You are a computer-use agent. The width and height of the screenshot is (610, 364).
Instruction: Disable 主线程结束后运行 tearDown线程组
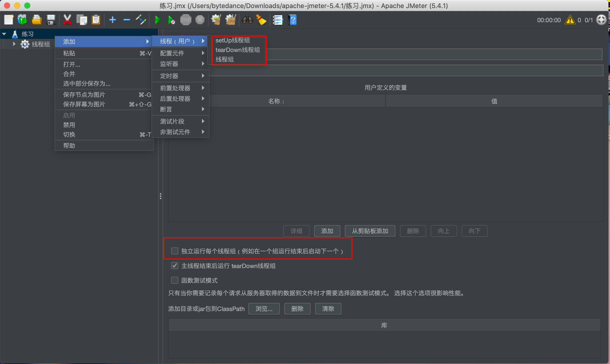(x=174, y=266)
